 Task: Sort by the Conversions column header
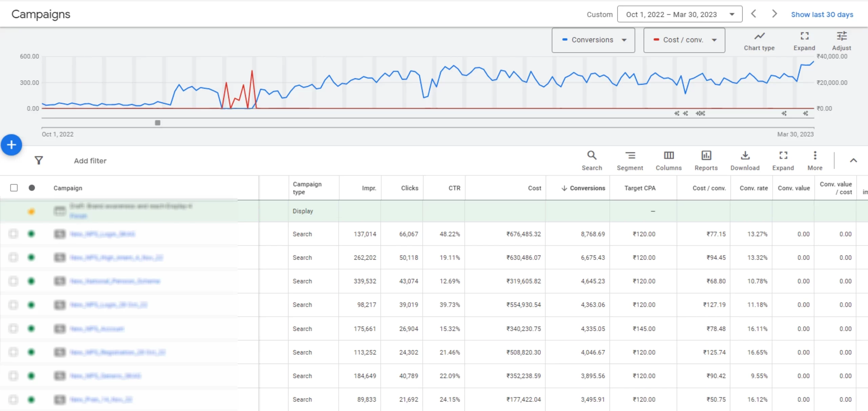pos(587,188)
